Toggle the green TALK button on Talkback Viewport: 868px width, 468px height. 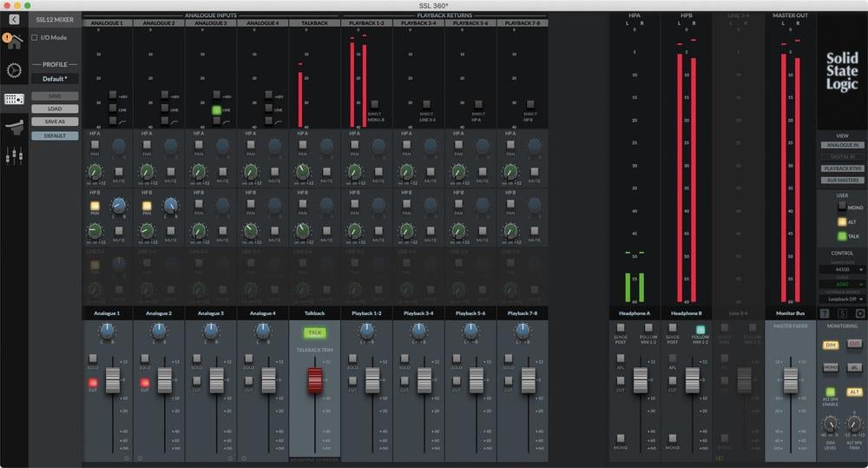point(314,332)
